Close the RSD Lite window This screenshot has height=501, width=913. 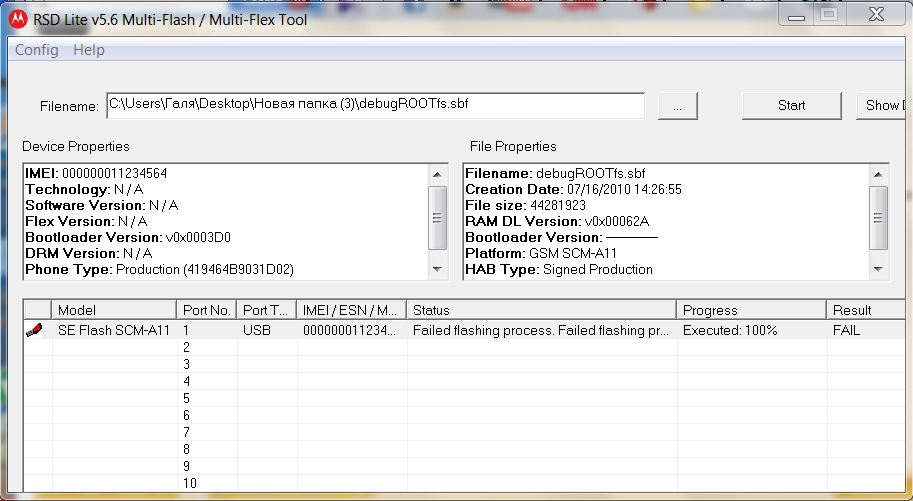pos(876,15)
